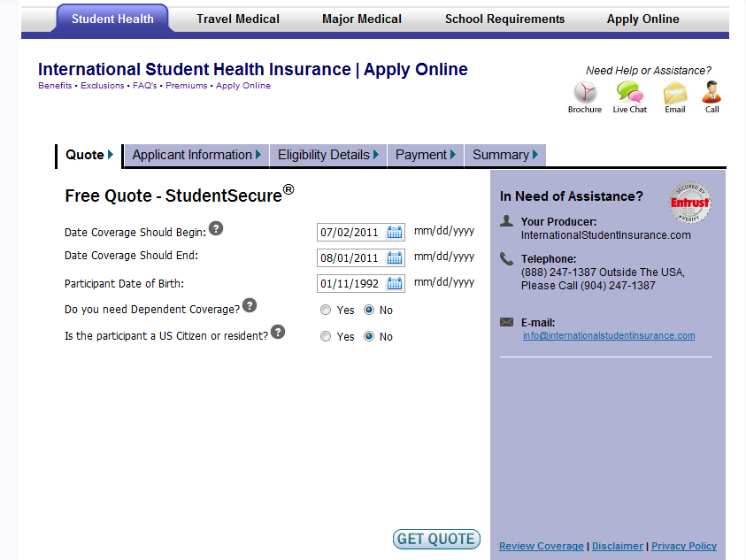Open the Exclusions link

(x=103, y=86)
